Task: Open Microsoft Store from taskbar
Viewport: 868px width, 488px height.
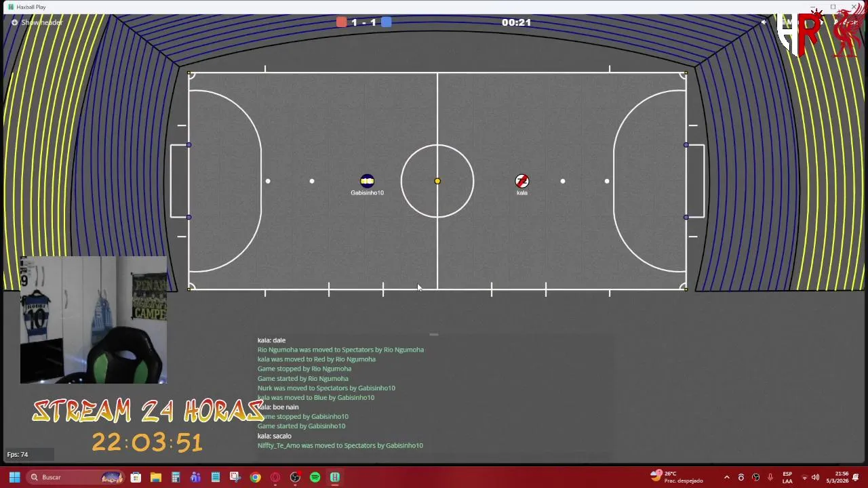Action: coord(136,477)
